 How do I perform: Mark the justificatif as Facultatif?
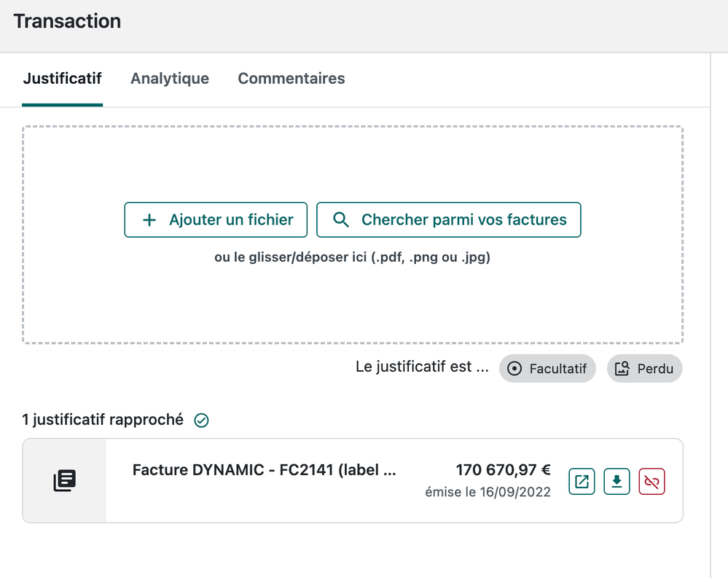[548, 369]
